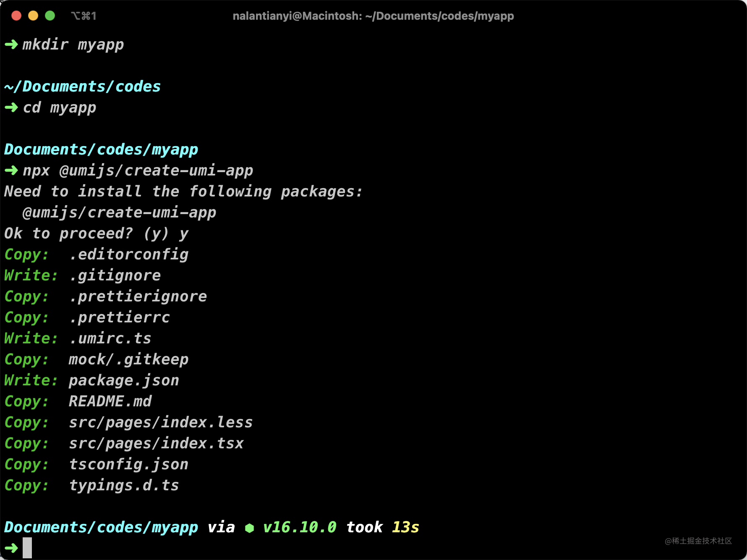Click the 'mkdir myapp' command text
Image resolution: width=747 pixels, height=560 pixels.
[x=73, y=44]
